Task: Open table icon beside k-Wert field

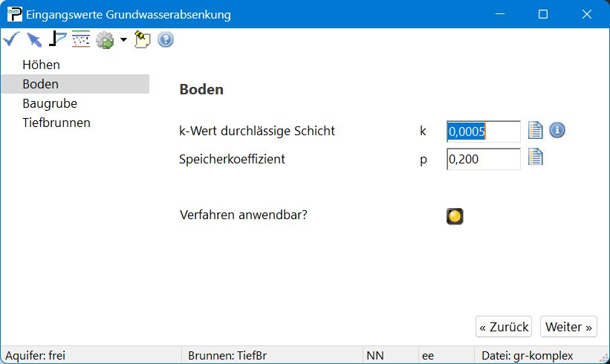Action: pos(536,131)
